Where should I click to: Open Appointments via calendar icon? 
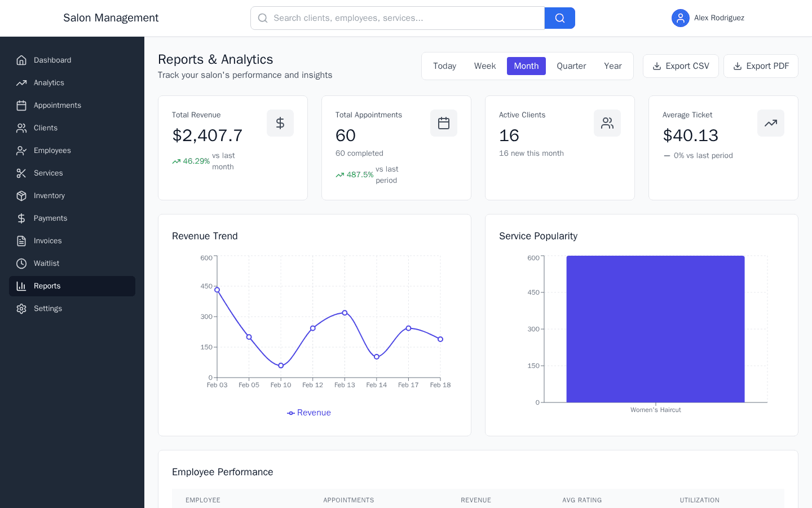(x=21, y=105)
